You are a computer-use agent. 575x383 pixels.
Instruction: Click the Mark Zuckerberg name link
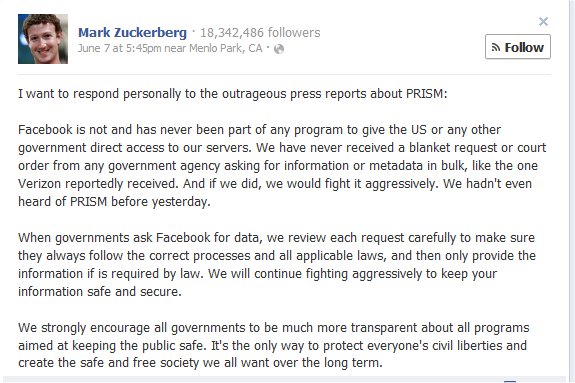coord(132,33)
